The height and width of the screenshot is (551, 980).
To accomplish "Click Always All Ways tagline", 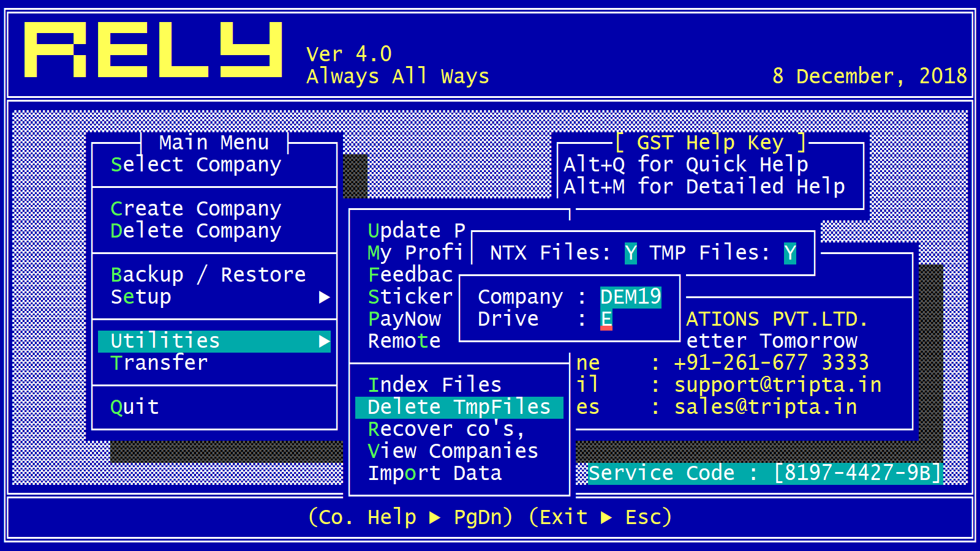I will click(398, 77).
